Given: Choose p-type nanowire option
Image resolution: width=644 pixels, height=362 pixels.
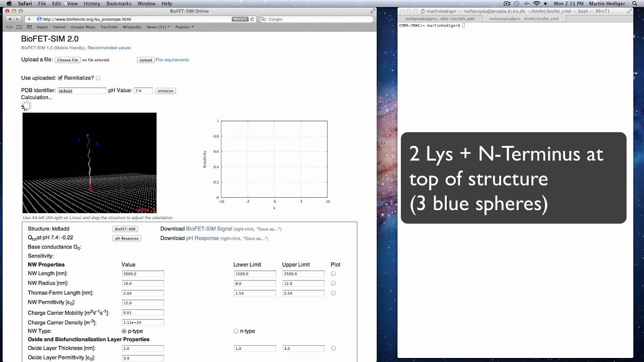Looking at the screenshot, I should coord(124,331).
